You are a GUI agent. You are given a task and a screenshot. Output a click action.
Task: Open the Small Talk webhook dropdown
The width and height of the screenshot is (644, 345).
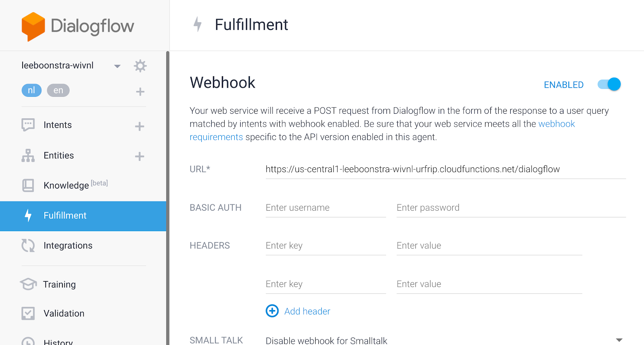pyautogui.click(x=619, y=340)
